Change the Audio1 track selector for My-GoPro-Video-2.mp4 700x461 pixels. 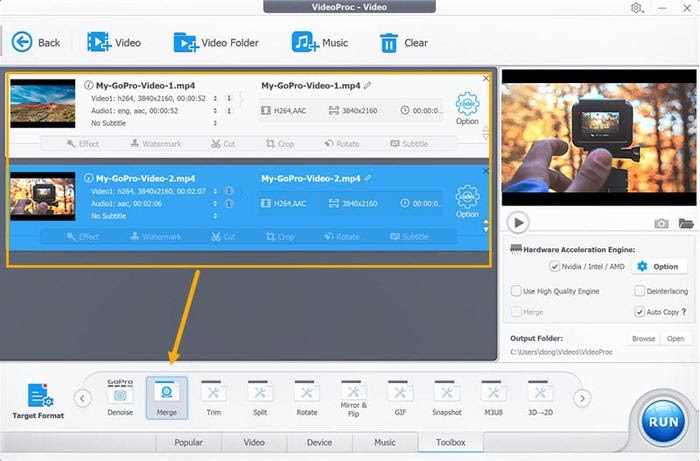click(x=215, y=204)
